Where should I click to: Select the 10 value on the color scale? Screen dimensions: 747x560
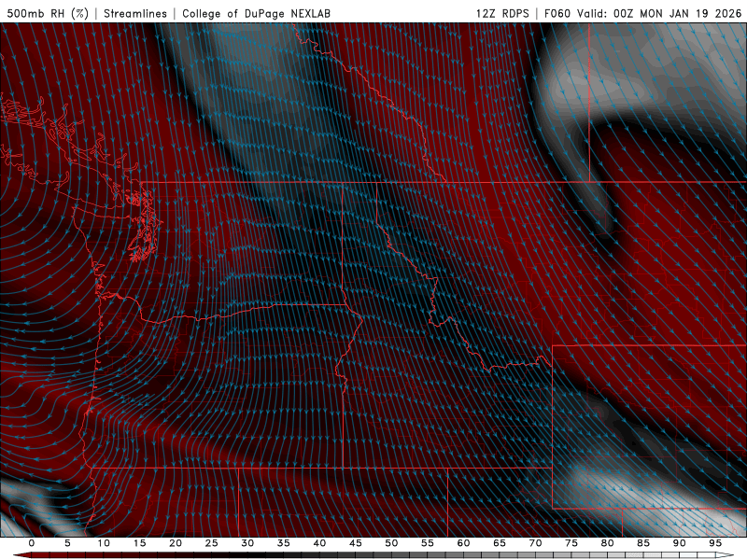tap(104, 543)
